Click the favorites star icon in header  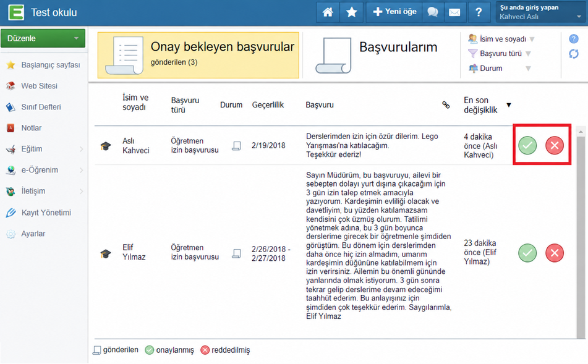(351, 12)
